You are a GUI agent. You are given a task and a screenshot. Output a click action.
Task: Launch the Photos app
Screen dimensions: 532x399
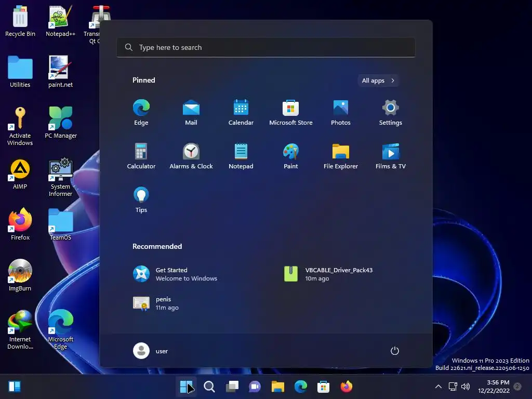[x=341, y=113]
